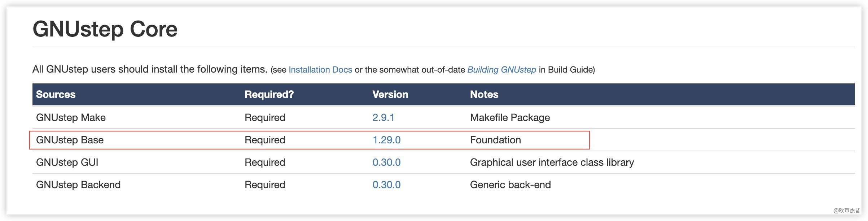Click the Version column header

tap(390, 95)
